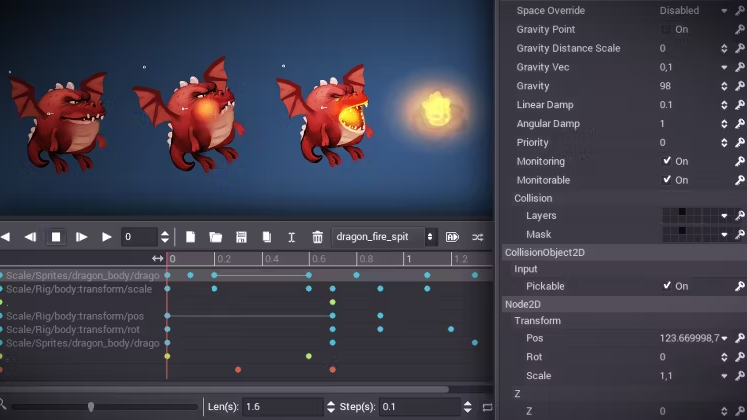Open the collision Mask dropdown arrow
The height and width of the screenshot is (420, 747).
pyautogui.click(x=724, y=234)
